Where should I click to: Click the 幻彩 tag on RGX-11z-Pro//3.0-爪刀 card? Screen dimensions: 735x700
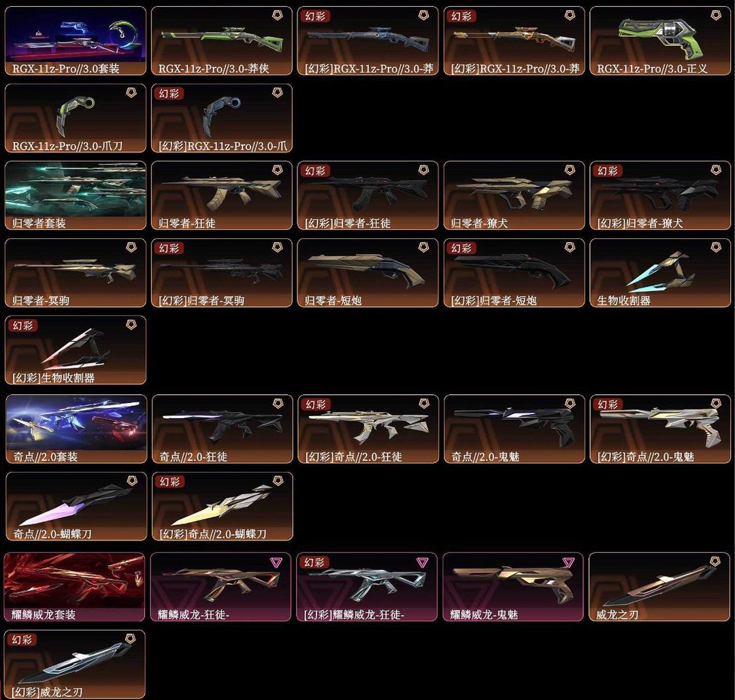pos(169,93)
